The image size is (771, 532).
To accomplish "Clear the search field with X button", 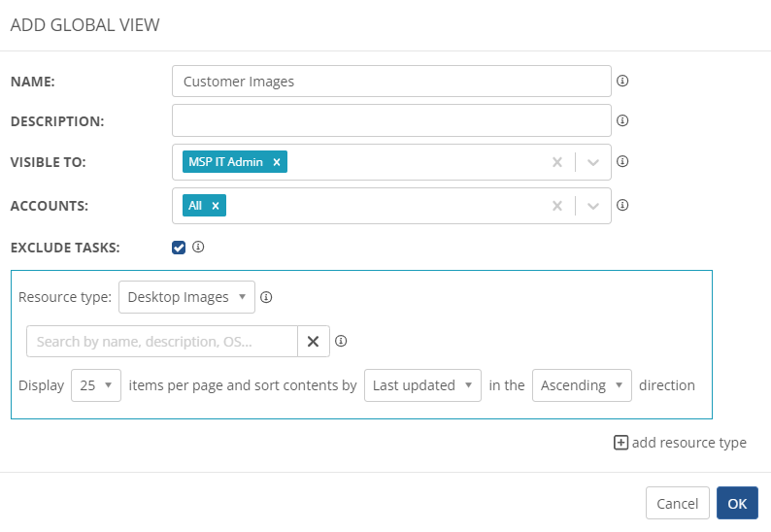I will [x=313, y=342].
